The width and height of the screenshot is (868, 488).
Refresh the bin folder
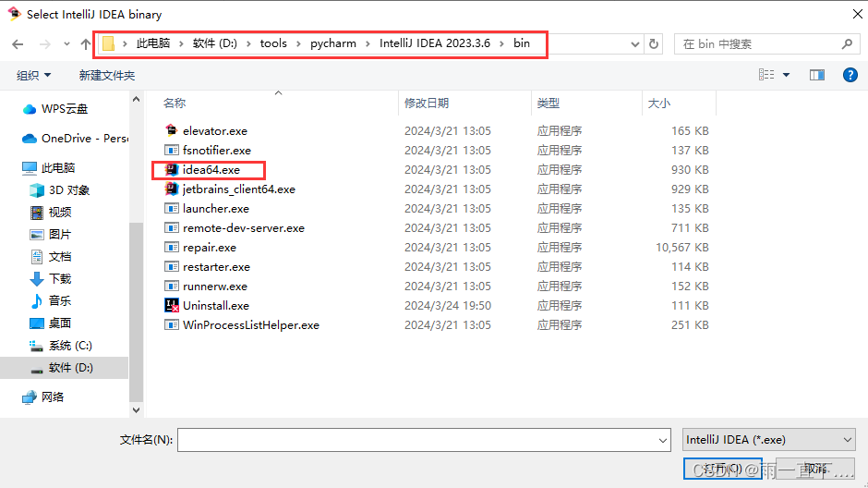(654, 43)
